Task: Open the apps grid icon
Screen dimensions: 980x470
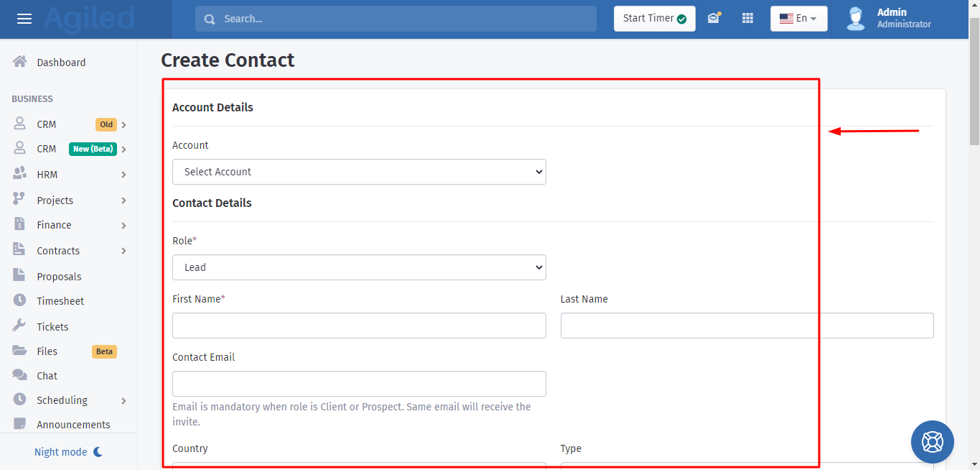Action: 747,19
